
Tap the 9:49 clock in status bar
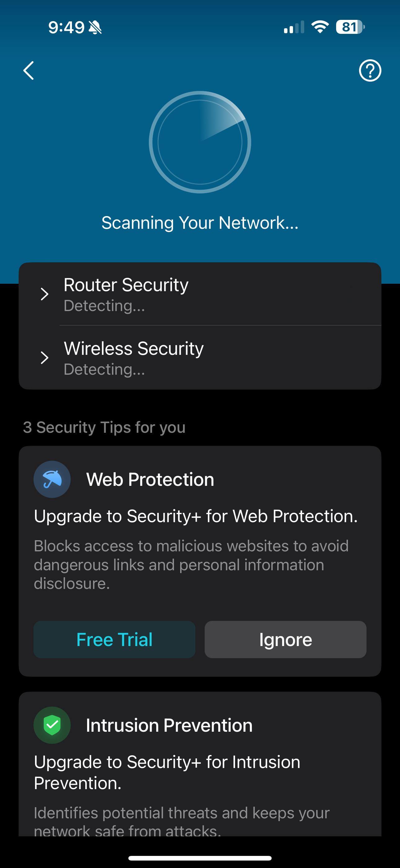(x=66, y=27)
